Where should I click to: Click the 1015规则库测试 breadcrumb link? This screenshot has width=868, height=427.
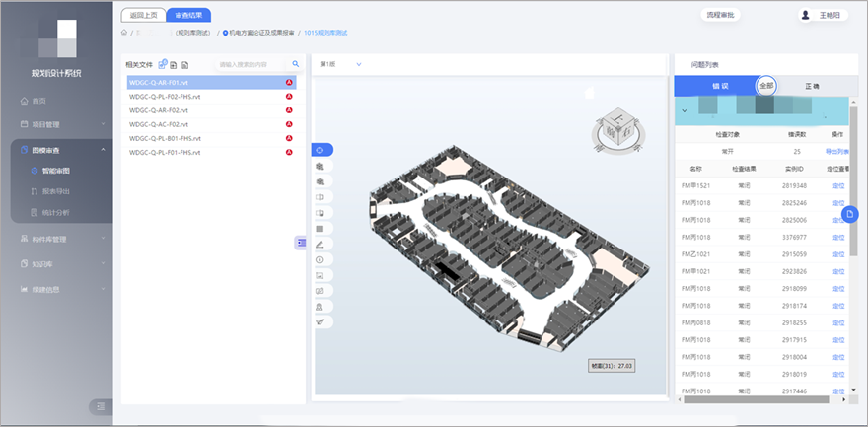click(325, 33)
